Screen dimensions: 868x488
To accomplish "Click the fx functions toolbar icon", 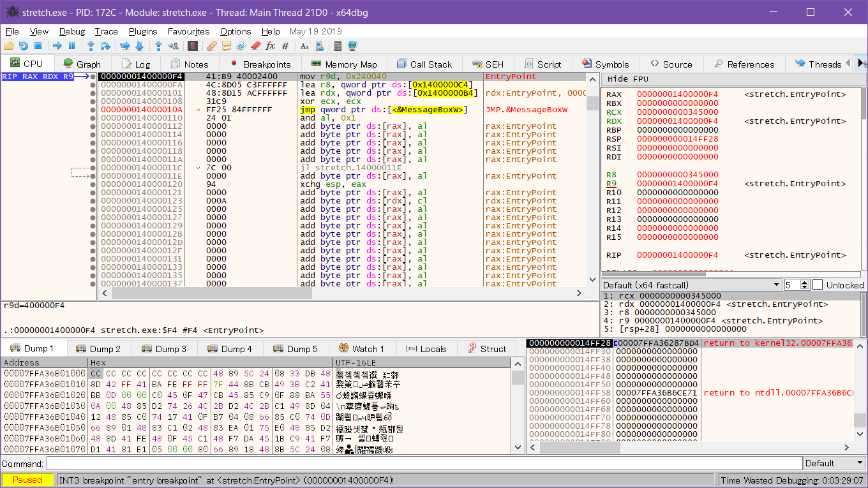I will coord(270,46).
